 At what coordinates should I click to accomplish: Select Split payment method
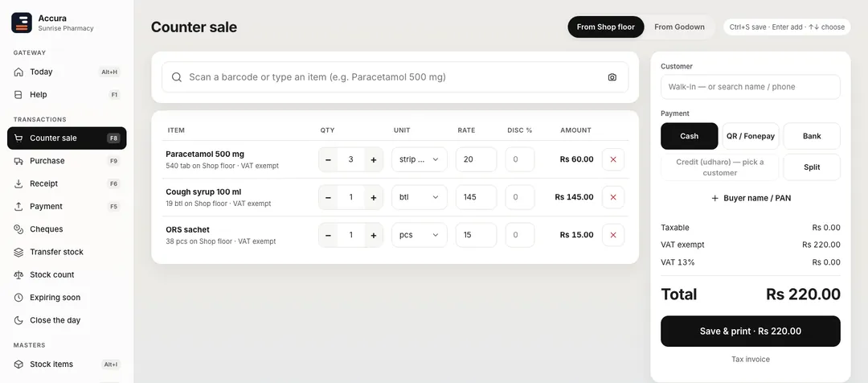click(x=812, y=167)
